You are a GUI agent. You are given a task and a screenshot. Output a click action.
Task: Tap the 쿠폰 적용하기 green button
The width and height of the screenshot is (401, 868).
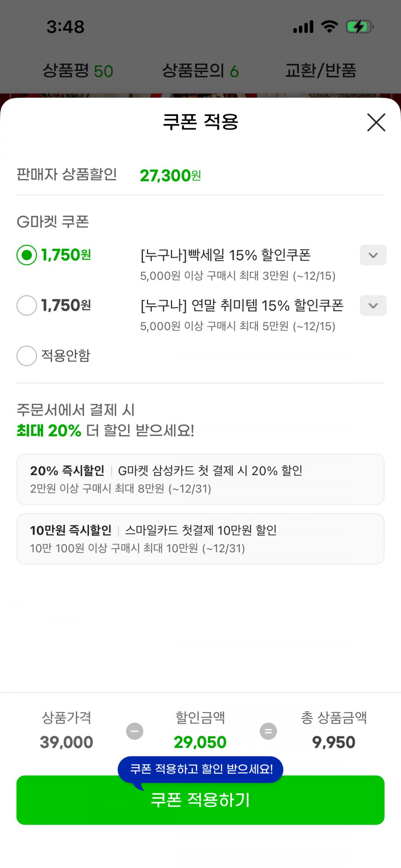tap(200, 801)
